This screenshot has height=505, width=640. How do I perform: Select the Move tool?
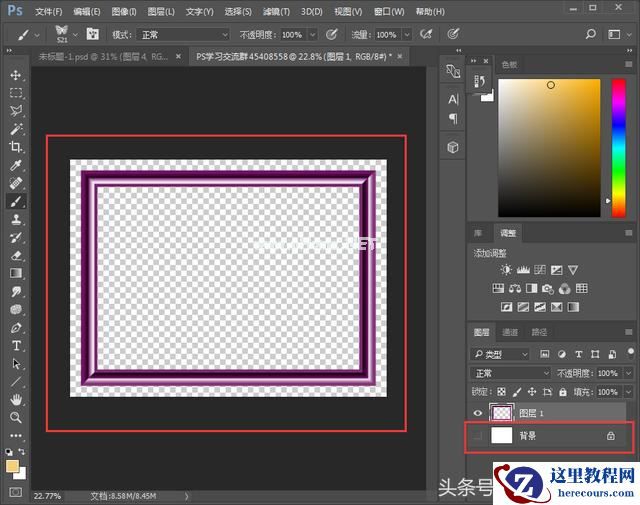16,75
